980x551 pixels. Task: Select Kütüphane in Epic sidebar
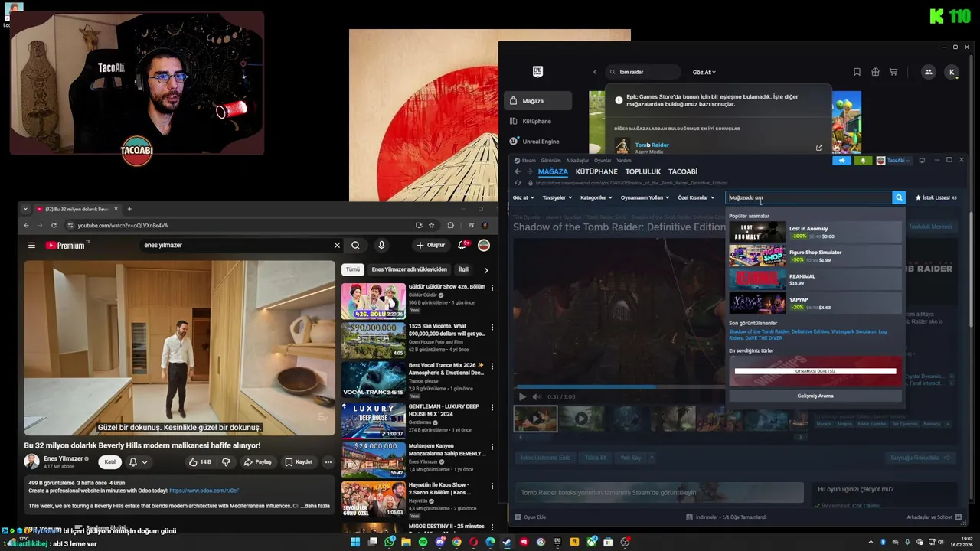[537, 121]
